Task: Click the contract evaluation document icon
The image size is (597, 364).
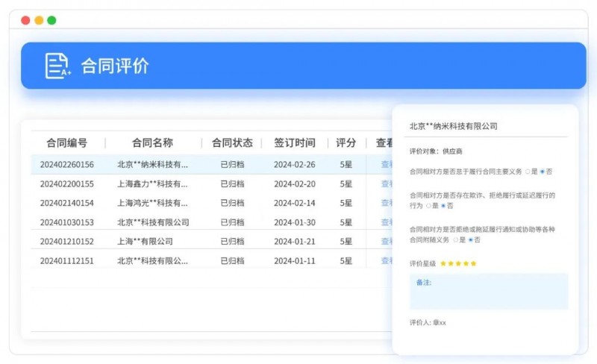Action: pyautogui.click(x=57, y=66)
